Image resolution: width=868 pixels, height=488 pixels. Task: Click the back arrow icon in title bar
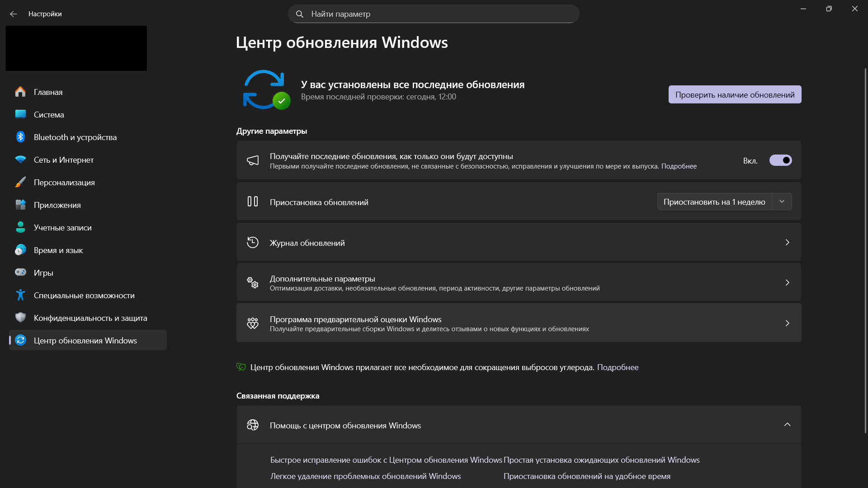[x=14, y=14]
